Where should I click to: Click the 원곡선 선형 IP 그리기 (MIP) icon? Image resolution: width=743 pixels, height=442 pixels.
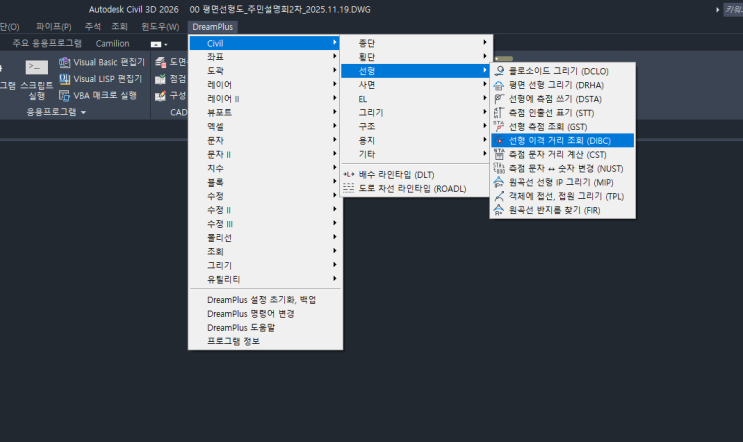(499, 182)
